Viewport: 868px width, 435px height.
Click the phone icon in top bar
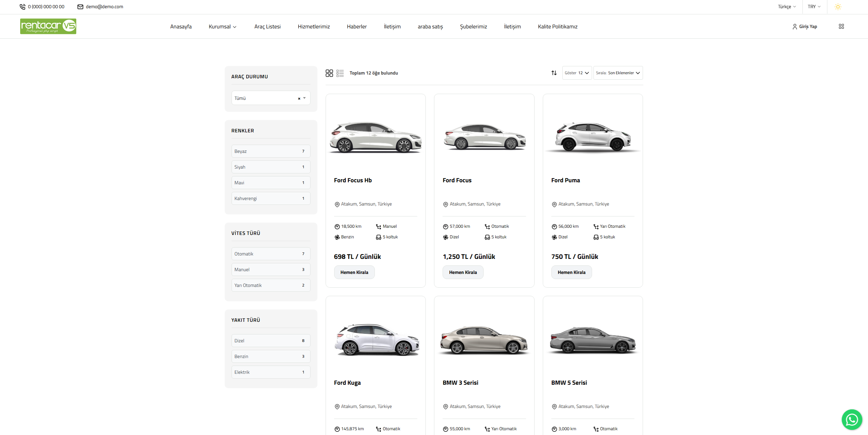pyautogui.click(x=23, y=7)
